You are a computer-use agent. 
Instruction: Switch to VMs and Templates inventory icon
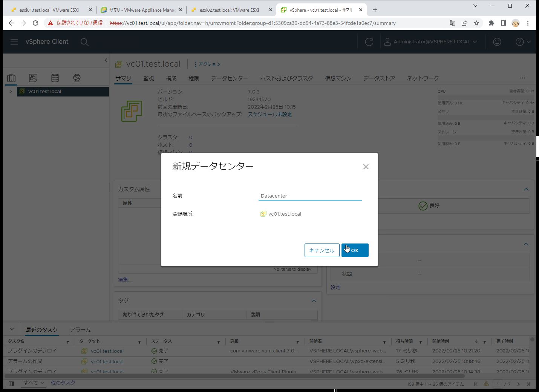coord(33,78)
